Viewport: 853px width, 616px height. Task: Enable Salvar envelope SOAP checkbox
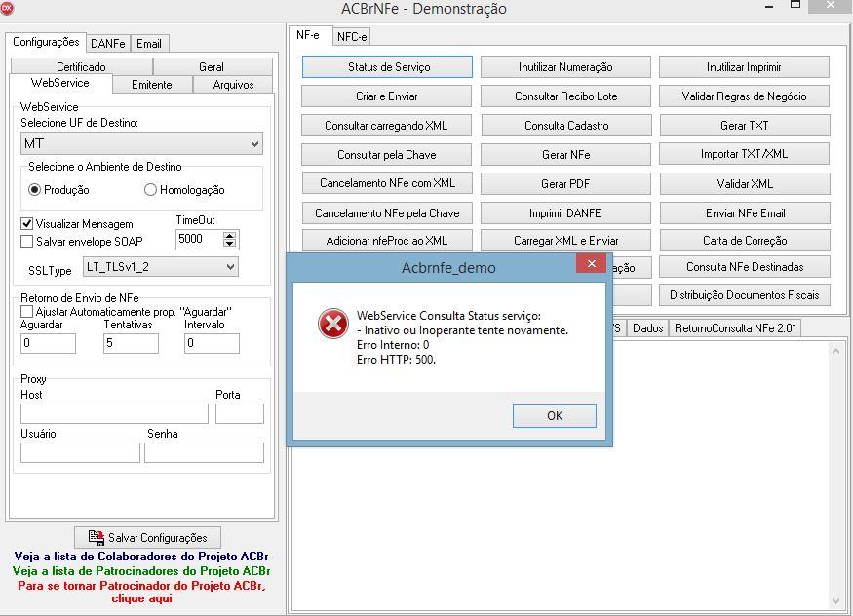26,241
